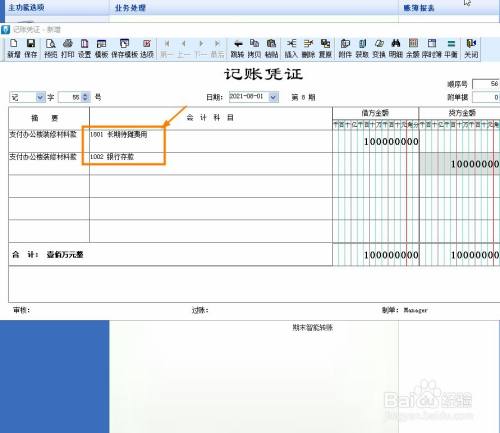The width and height of the screenshot is (500, 433).
Task: Click the 获取 (fetch) icon
Action: click(362, 44)
